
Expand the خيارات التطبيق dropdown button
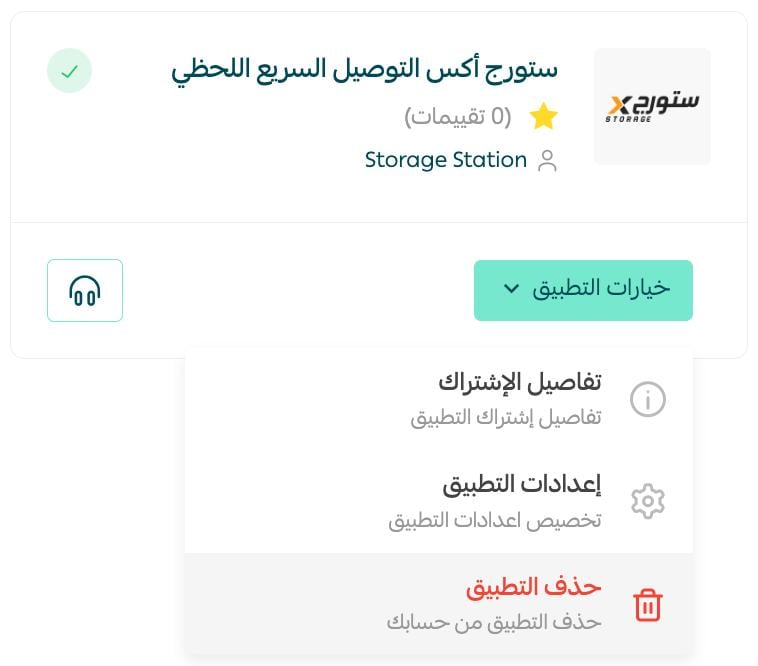coord(583,290)
